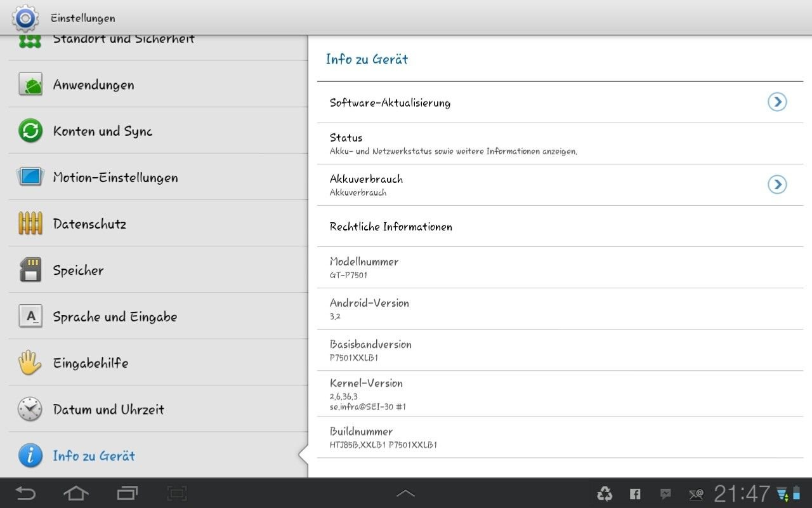Open Motion-Einstellungen category
This screenshot has height=508, width=812.
click(x=158, y=177)
